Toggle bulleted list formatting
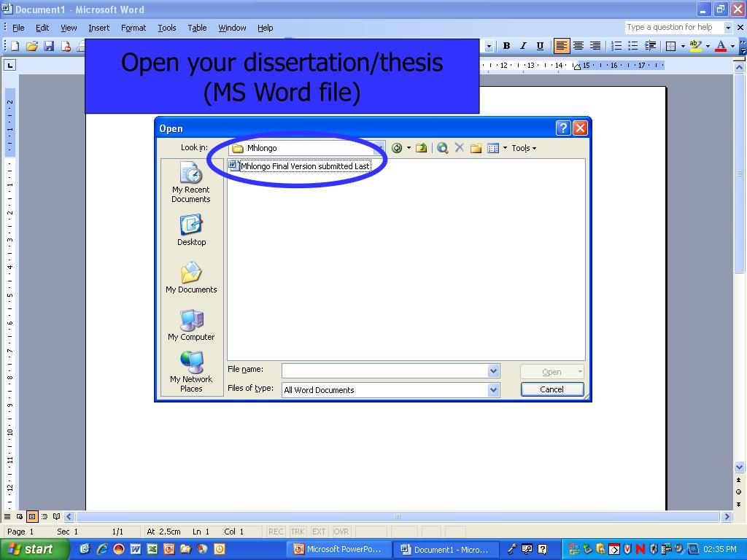Image resolution: width=747 pixels, height=560 pixels. (633, 46)
